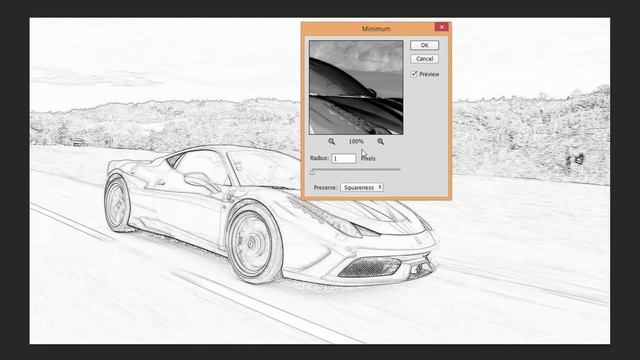Click the Radius input field
Image resolution: width=640 pixels, height=360 pixels.
pos(344,158)
